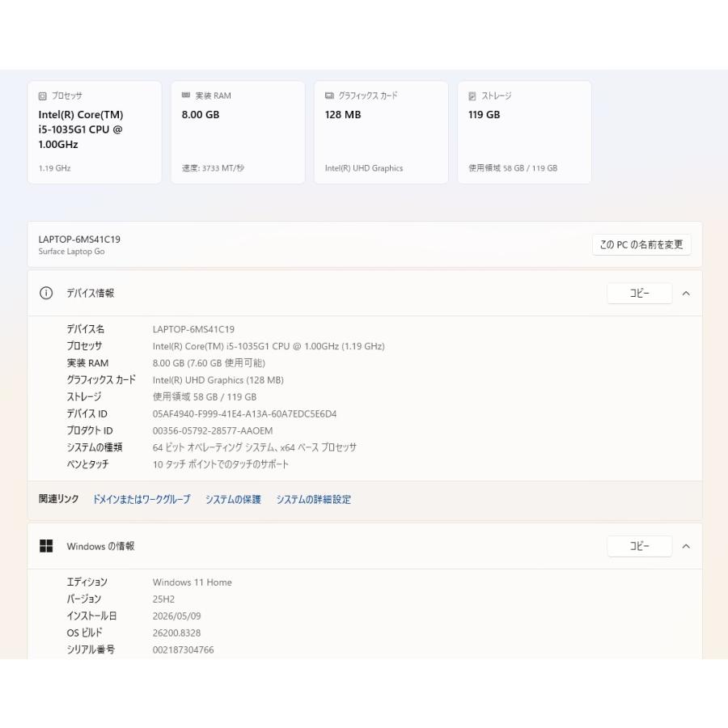Open システムの保護 link
728x728 pixels.
click(x=233, y=500)
